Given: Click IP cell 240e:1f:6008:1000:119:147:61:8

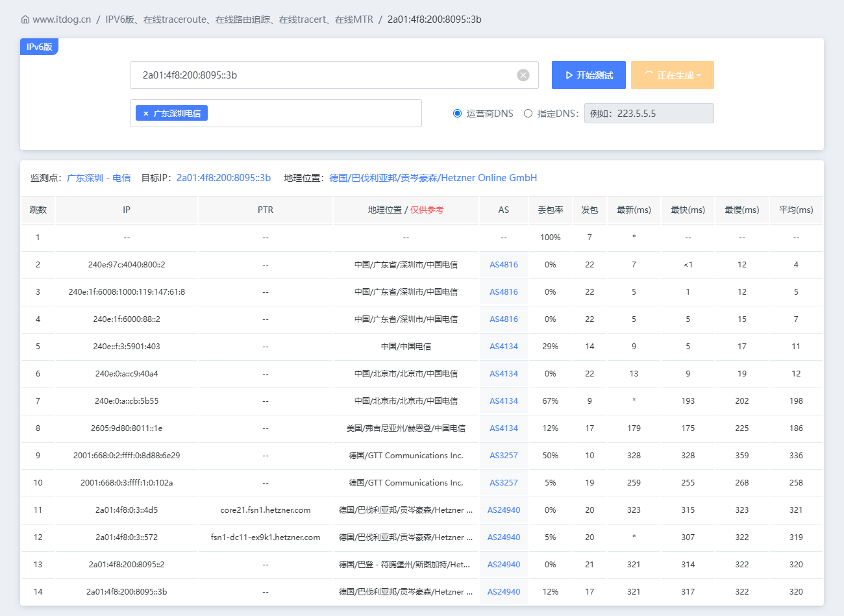Looking at the screenshot, I should 127,292.
